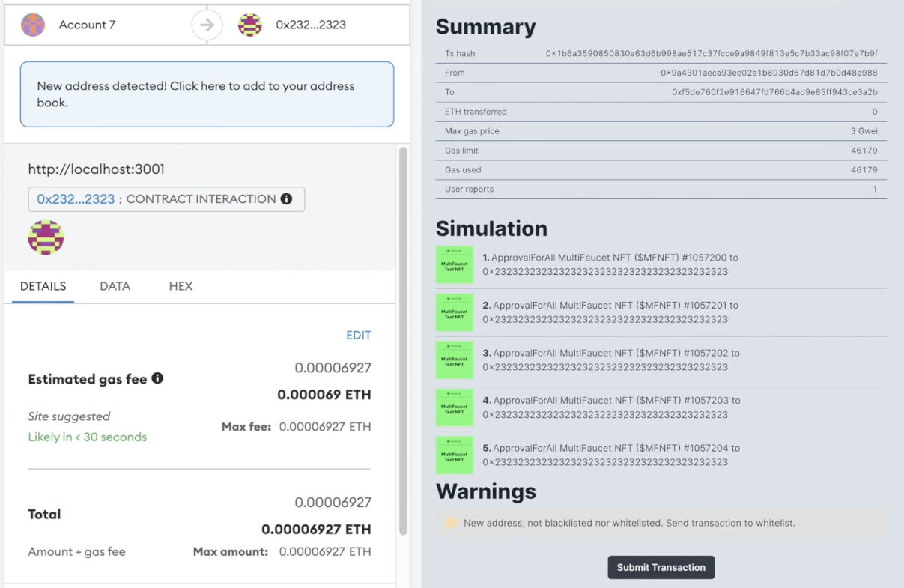
Task: Click the recipient 0x232...2323 avatar icon
Action: click(x=250, y=25)
